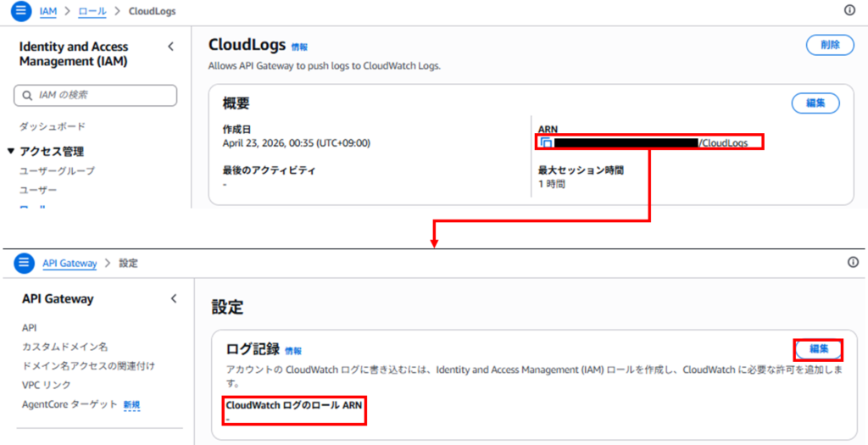Viewport: 868px width, 445px height.
Task: Click the info circle icon on the IAM breadcrumb bar
Action: coord(850,10)
